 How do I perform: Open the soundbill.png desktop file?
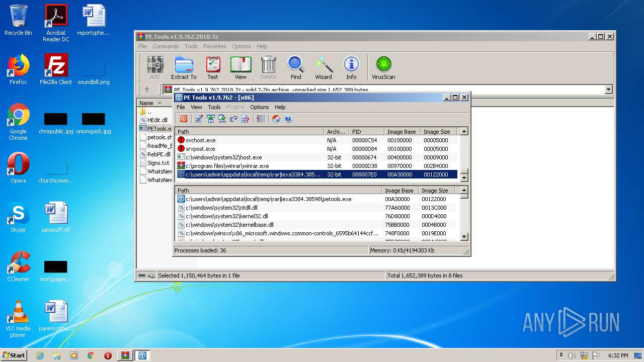click(94, 69)
